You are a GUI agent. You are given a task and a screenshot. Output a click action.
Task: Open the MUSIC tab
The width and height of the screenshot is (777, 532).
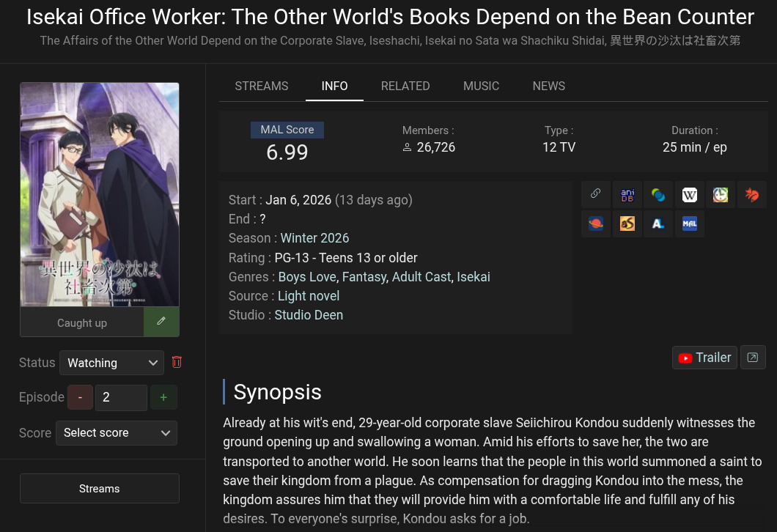click(481, 86)
